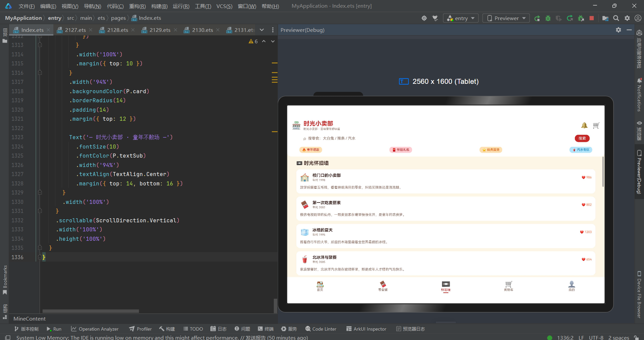
Task: Open Notifications side panel
Action: [639, 95]
